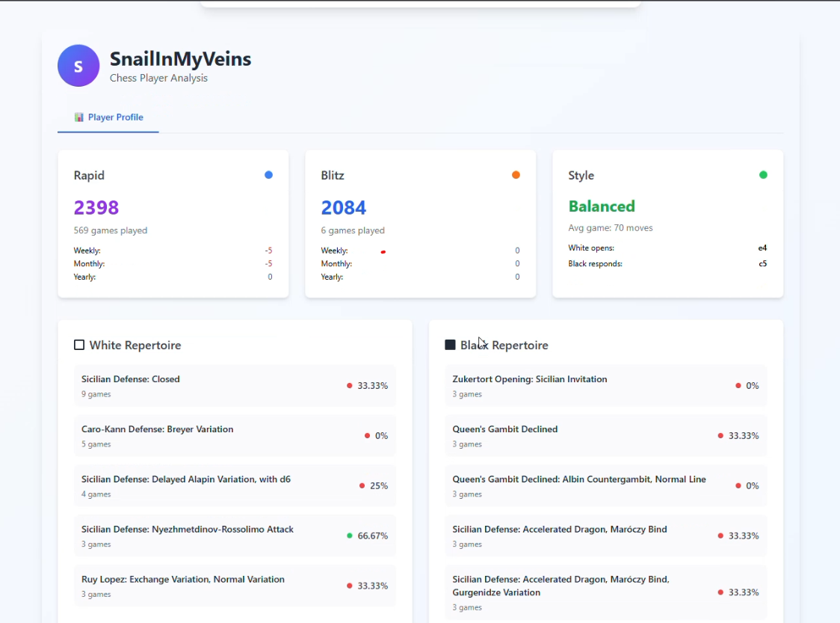The image size is (840, 623).
Task: Click the White Repertoire square icon
Action: tap(79, 345)
